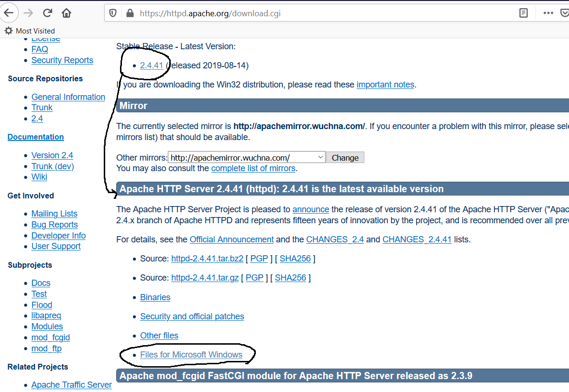Image resolution: width=569 pixels, height=392 pixels.
Task: Open 2.4 link under Source Repositories
Action: click(x=37, y=119)
